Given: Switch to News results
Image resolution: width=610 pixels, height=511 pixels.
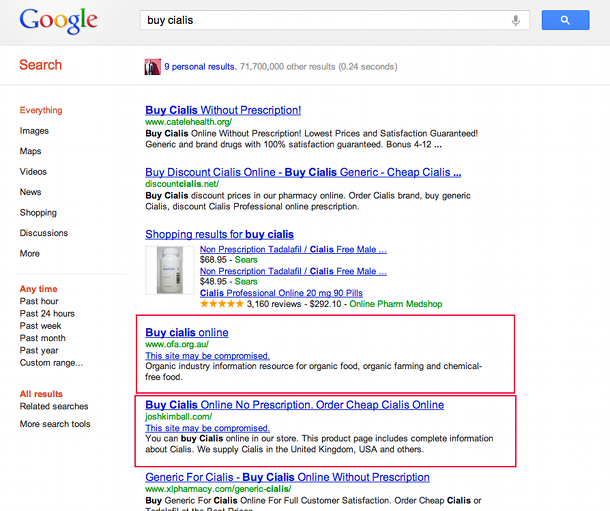Looking at the screenshot, I should coord(30,192).
